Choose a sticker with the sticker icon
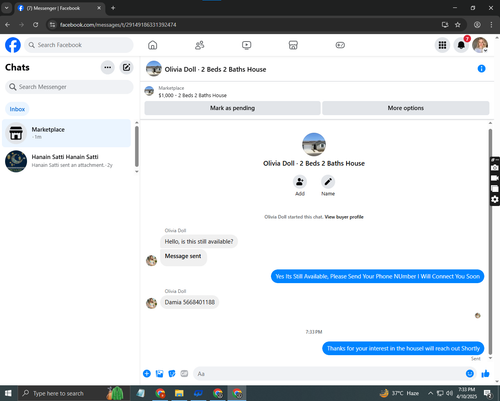This screenshot has width=500, height=401. pyautogui.click(x=172, y=374)
